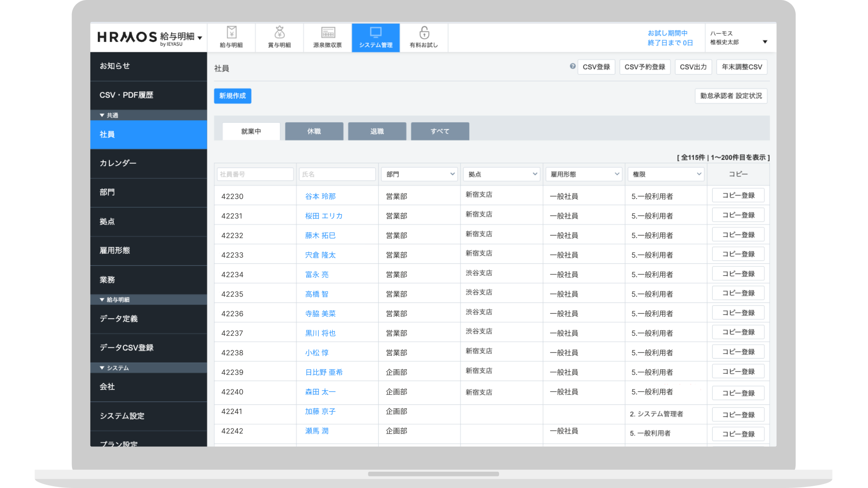The height and width of the screenshot is (488, 868).
Task: Switch to the 休職 tab
Action: tap(314, 131)
